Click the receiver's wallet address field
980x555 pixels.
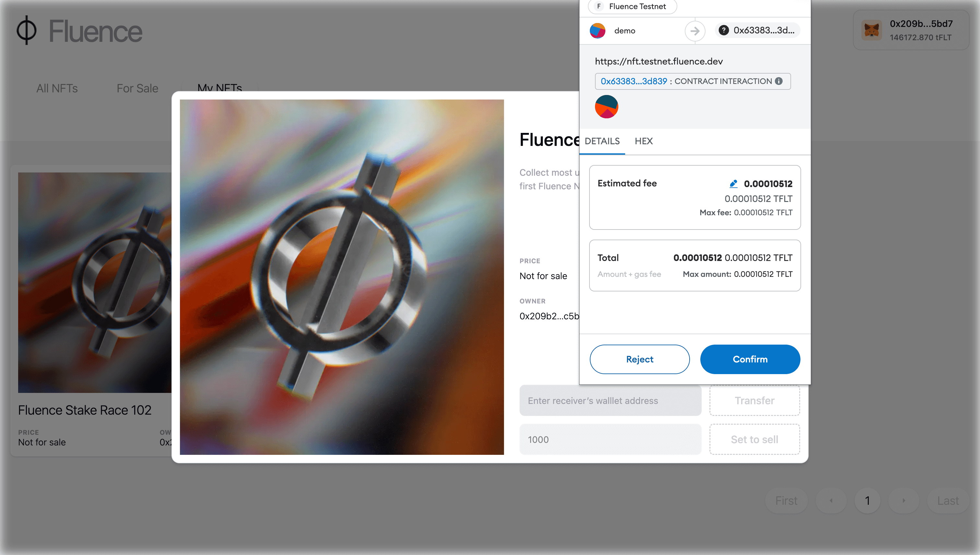610,401
